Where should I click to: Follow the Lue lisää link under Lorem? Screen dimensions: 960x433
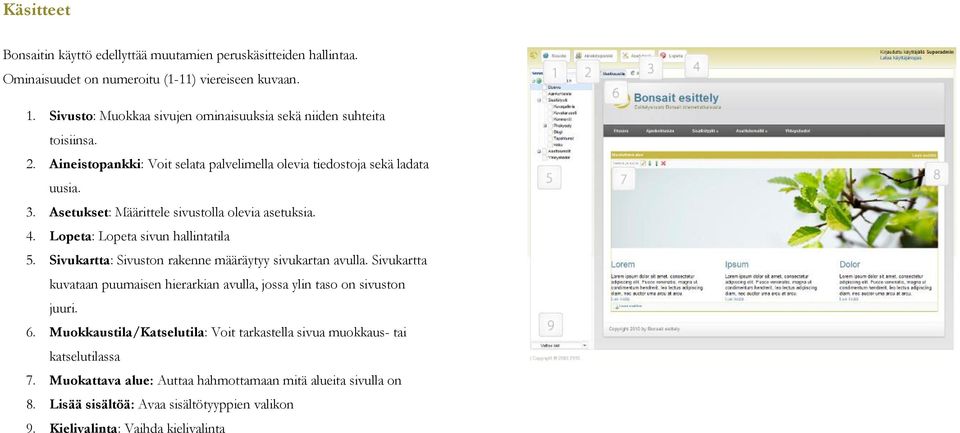point(620,299)
